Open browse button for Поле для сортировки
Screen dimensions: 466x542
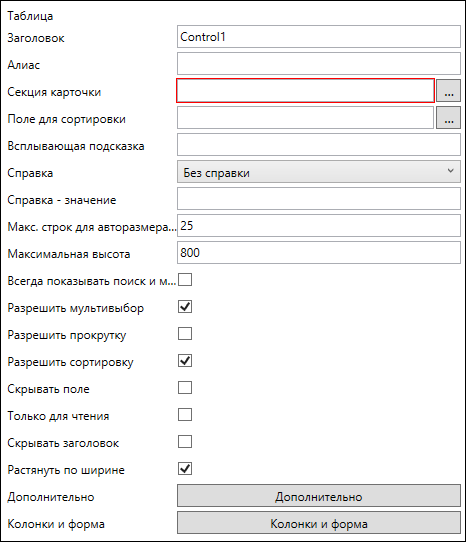(448, 118)
